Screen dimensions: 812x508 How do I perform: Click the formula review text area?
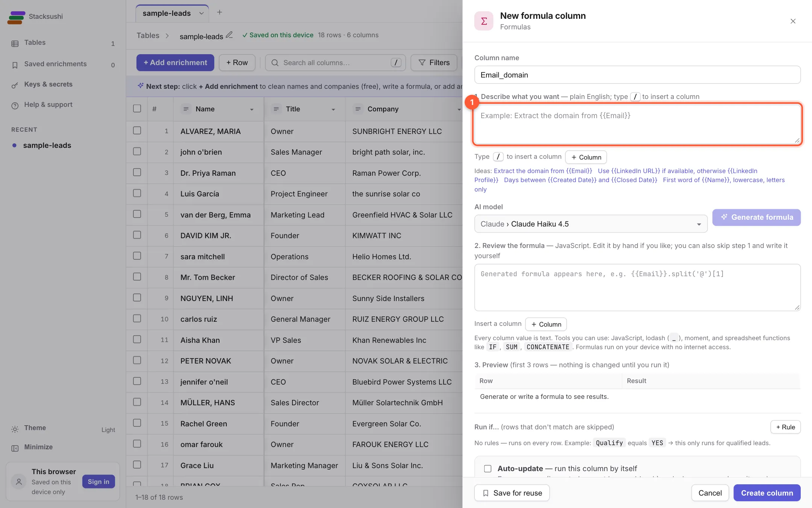click(x=638, y=287)
